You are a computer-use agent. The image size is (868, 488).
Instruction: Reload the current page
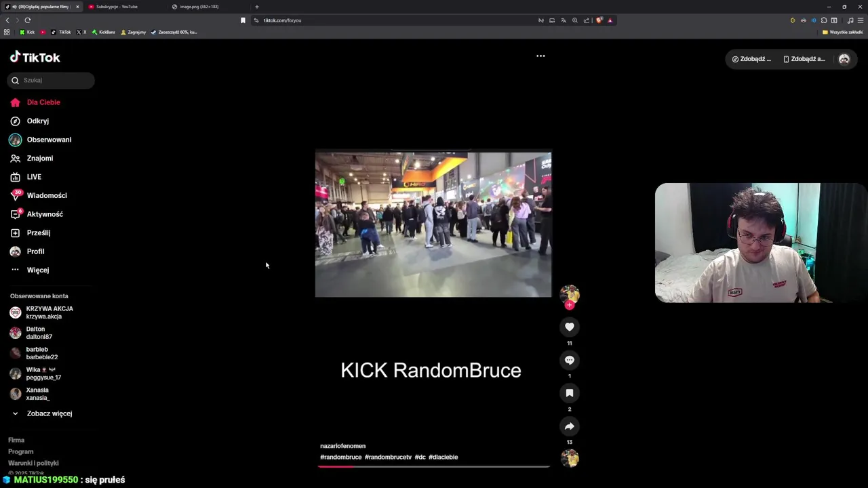coord(28,20)
